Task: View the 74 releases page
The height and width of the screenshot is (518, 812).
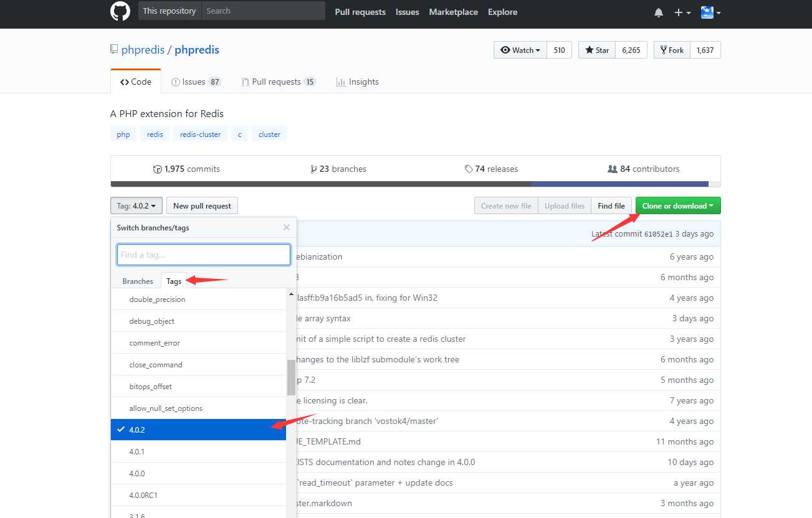Action: [491, 169]
